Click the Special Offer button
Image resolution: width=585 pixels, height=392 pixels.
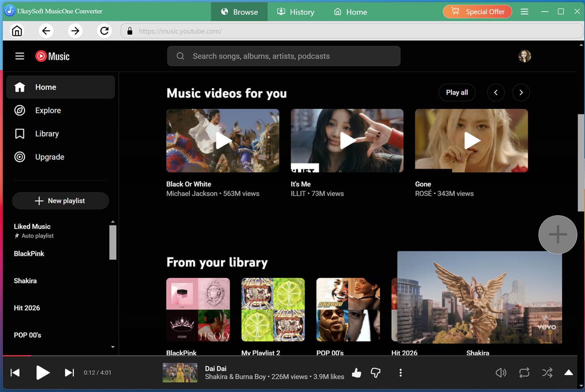click(477, 12)
